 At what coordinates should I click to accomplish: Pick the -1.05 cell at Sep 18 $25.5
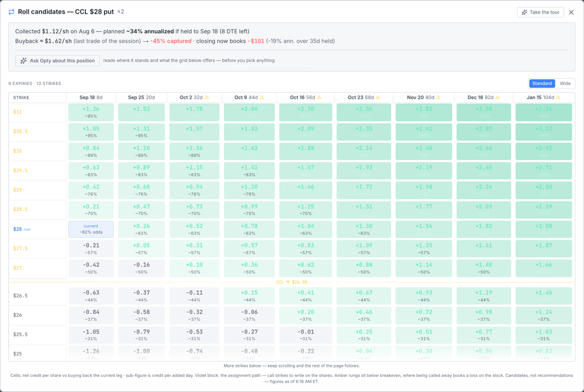pyautogui.click(x=91, y=335)
